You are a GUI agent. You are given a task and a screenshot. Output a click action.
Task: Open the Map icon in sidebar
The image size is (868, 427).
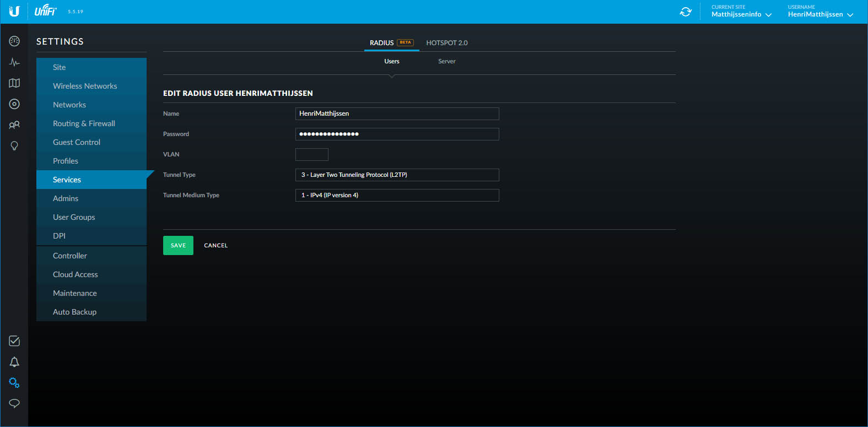(x=14, y=83)
